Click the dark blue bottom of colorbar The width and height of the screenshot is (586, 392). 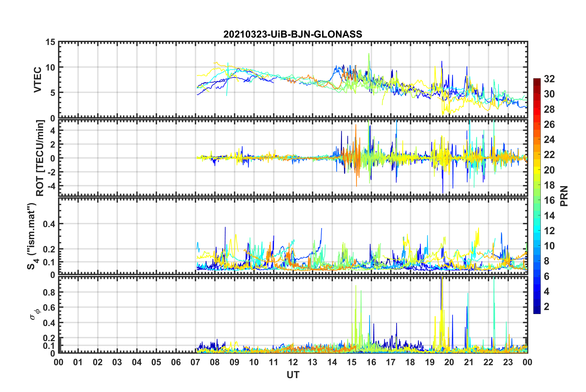click(537, 311)
